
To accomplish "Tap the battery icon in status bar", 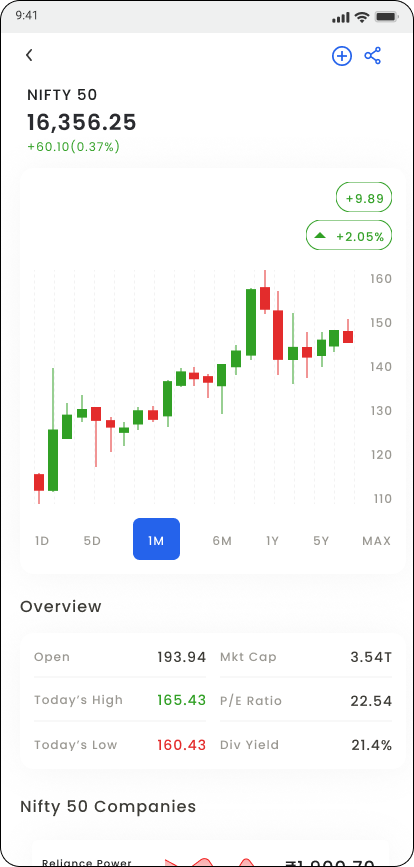I will (385, 17).
